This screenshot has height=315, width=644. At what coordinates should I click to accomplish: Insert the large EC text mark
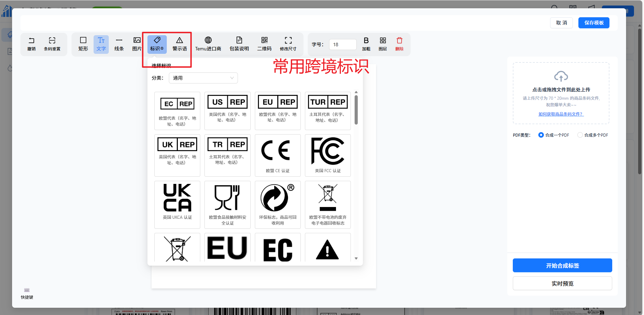278,247
